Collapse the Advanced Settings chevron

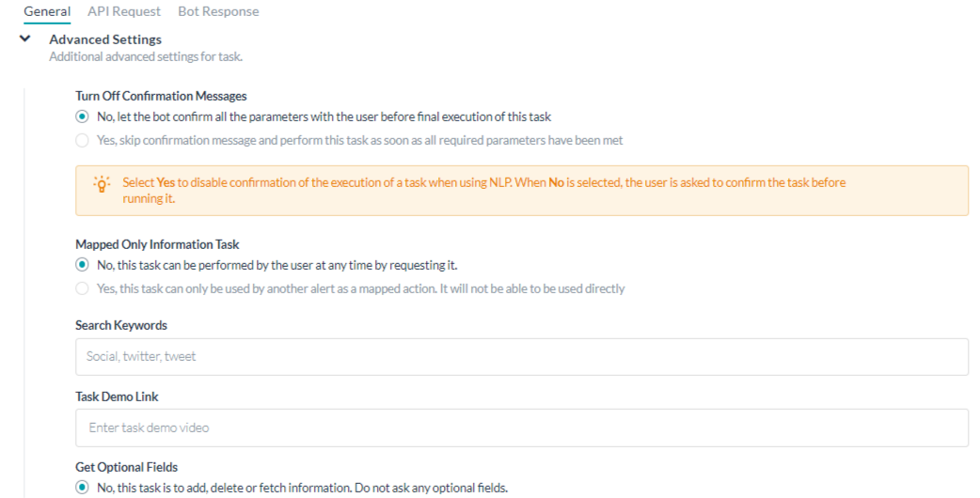click(25, 39)
